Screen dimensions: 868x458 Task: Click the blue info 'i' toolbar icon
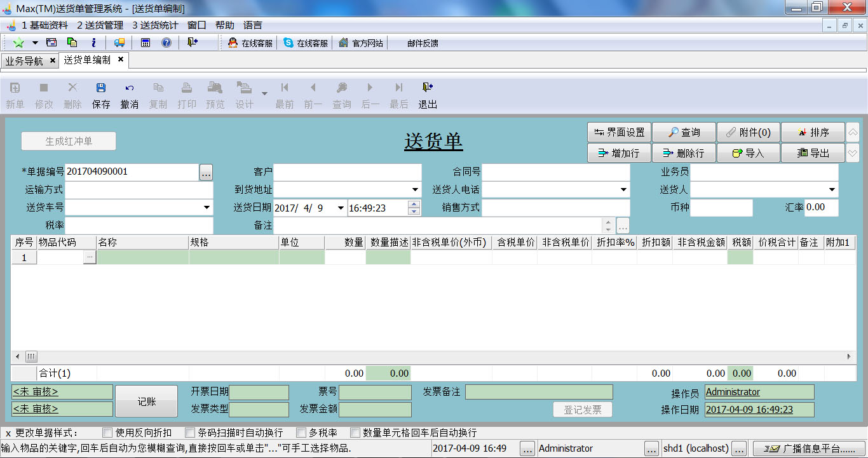pos(93,43)
